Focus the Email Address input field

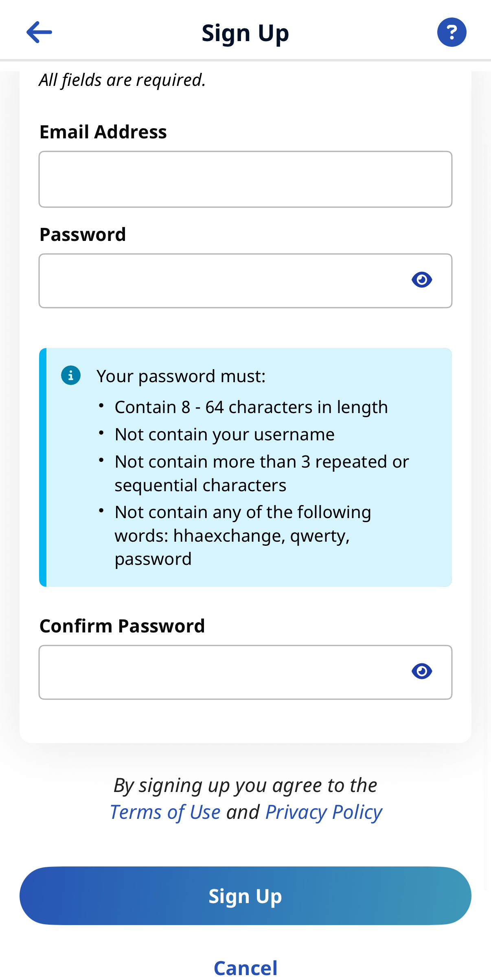point(245,179)
